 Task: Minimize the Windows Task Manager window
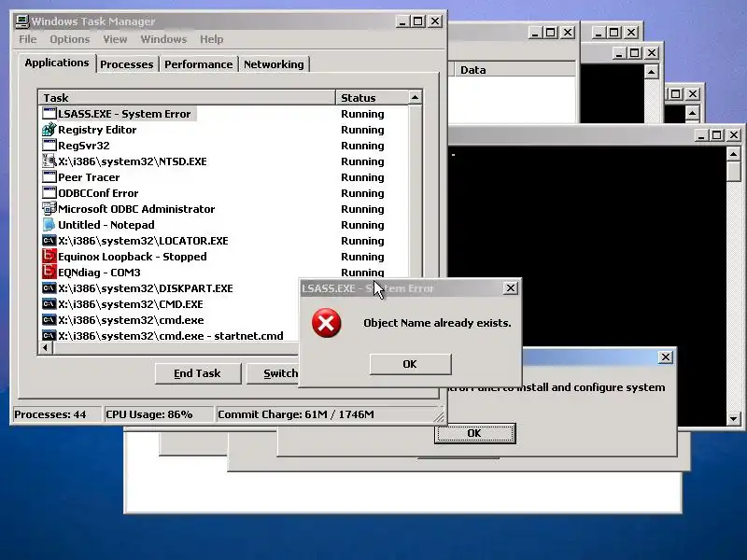click(402, 21)
